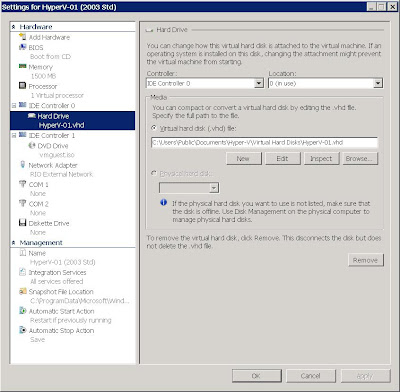Click the 'vmguest.iso' text
The width and height of the screenshot is (400, 392).
(x=57, y=155)
